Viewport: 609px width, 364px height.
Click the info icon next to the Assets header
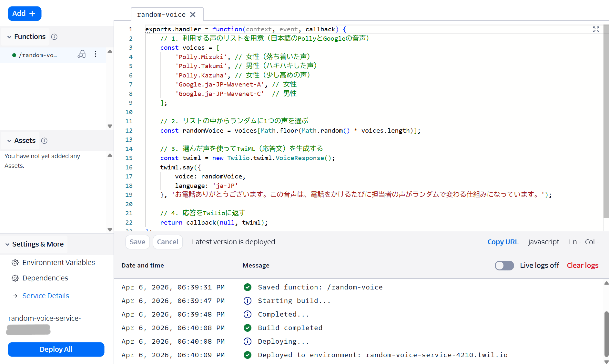coord(44,141)
